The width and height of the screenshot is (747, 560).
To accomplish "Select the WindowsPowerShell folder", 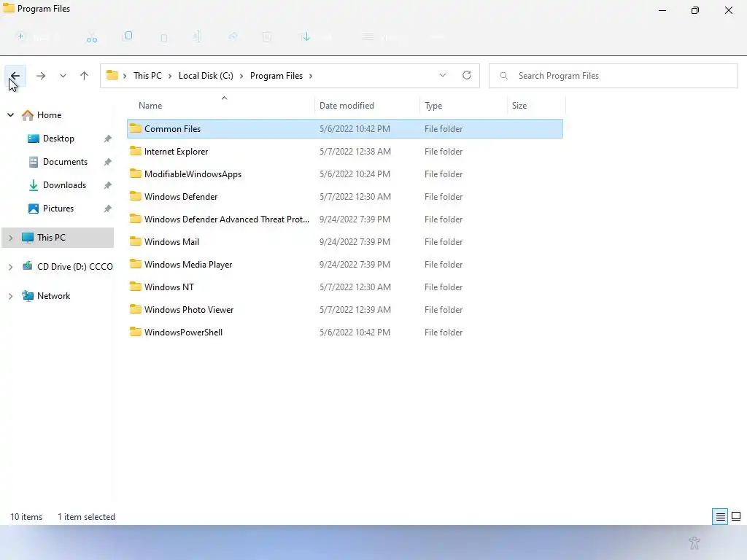I will [345, 332].
